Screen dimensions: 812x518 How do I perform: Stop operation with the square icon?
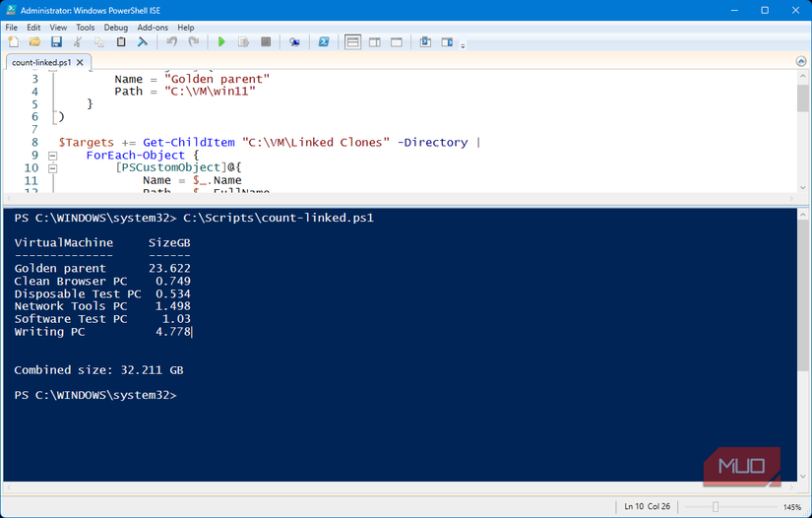[266, 42]
